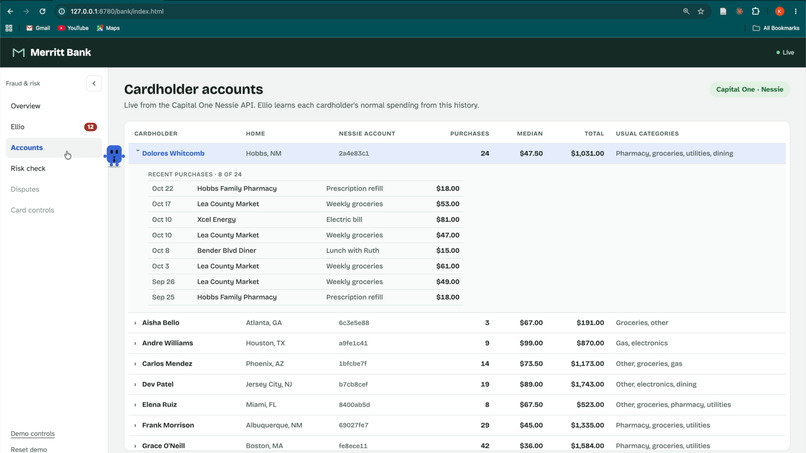Expand the Carlos Mendez row
Viewport: 806px width, 453px height.
pos(457,364)
